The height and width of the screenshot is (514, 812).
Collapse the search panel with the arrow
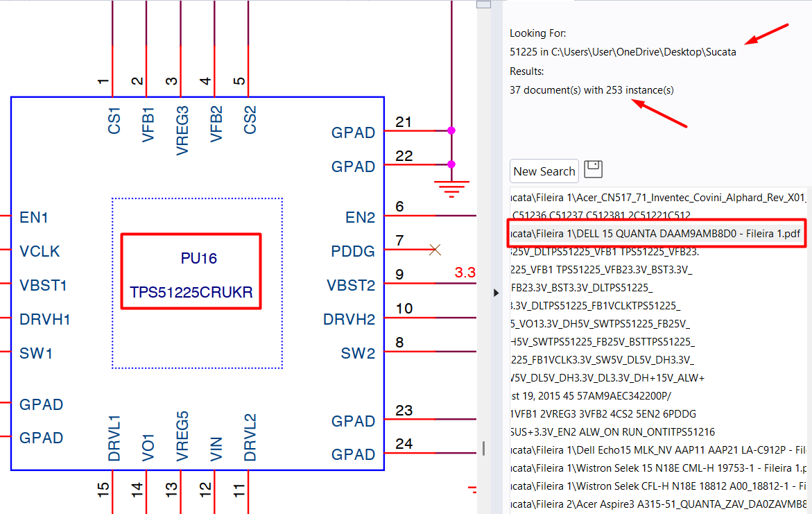pyautogui.click(x=496, y=293)
